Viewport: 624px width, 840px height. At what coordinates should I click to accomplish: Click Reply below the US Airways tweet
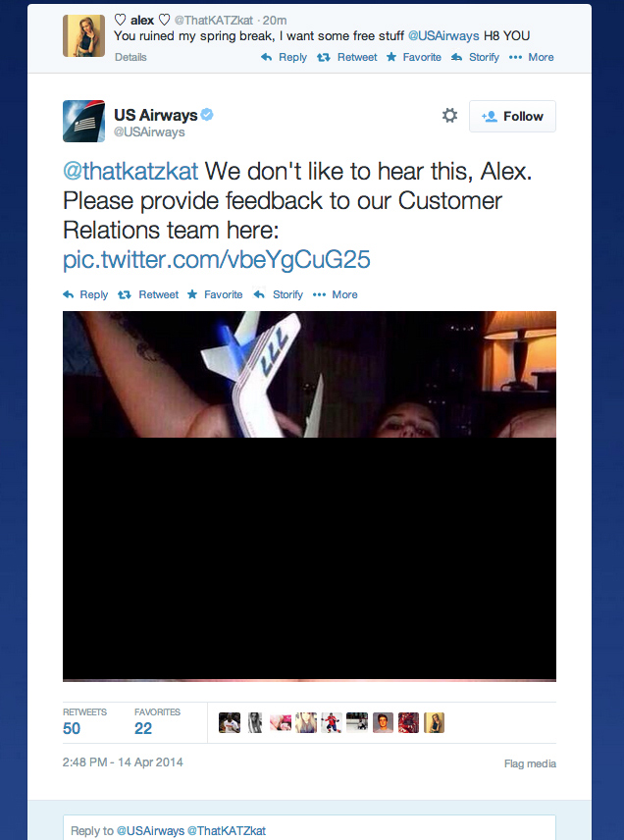coord(85,294)
